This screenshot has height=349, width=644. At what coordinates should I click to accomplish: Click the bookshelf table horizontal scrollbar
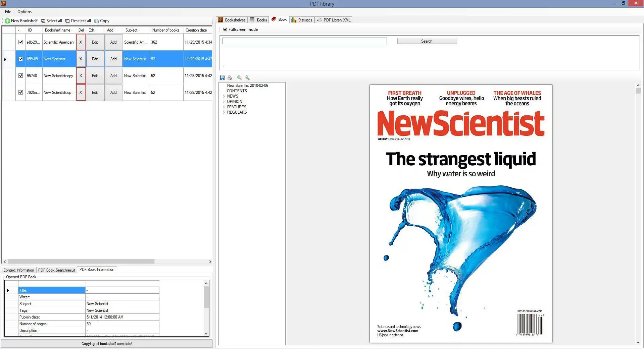click(81, 261)
